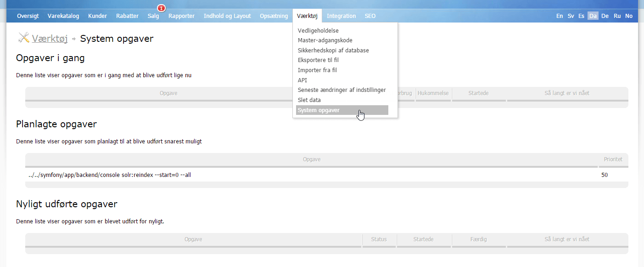644x267 pixels.
Task: Switch language to En
Action: point(560,16)
